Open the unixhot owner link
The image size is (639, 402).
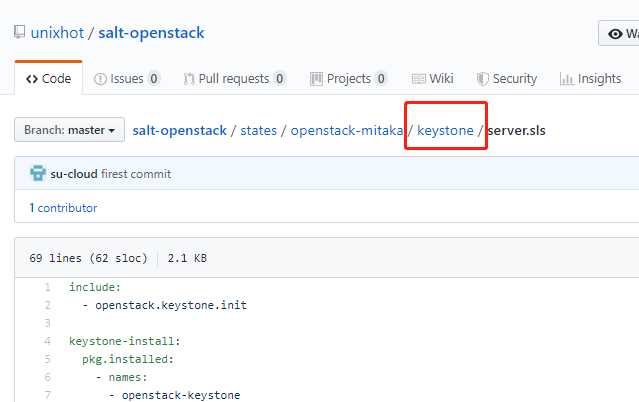click(x=57, y=33)
